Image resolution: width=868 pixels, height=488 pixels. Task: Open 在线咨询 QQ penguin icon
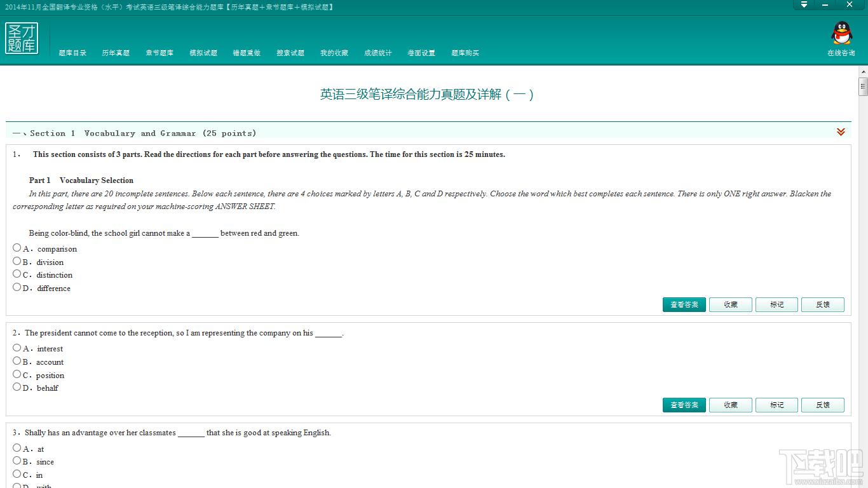841,33
